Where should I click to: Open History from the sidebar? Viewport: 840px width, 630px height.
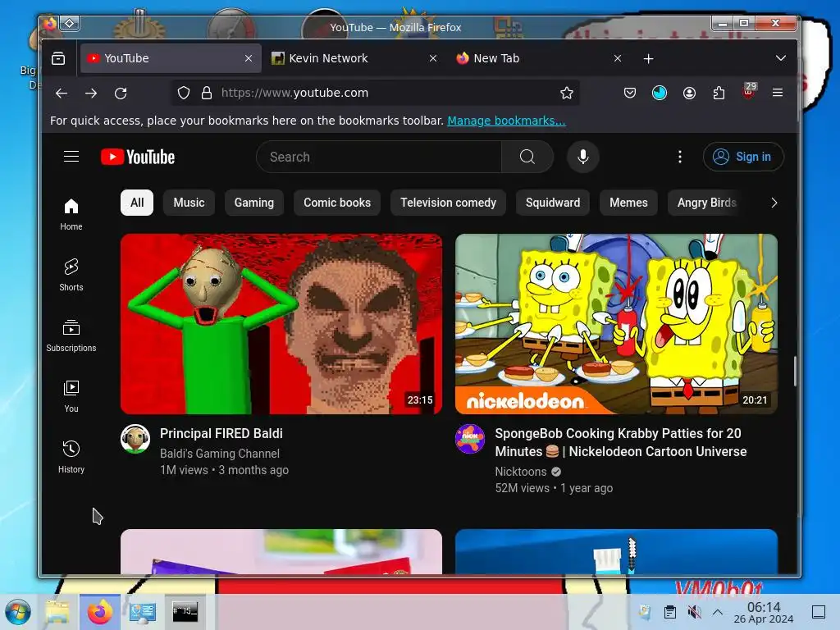(x=71, y=456)
